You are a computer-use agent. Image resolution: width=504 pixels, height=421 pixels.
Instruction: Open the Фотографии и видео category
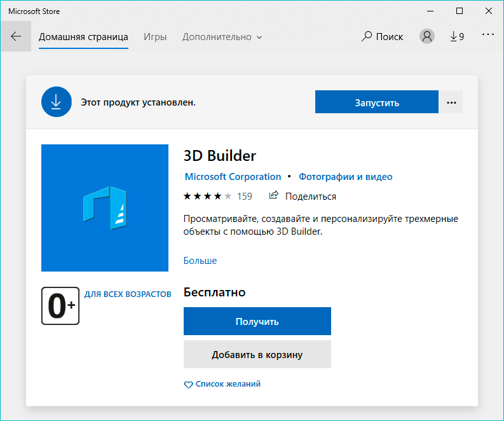(x=346, y=177)
